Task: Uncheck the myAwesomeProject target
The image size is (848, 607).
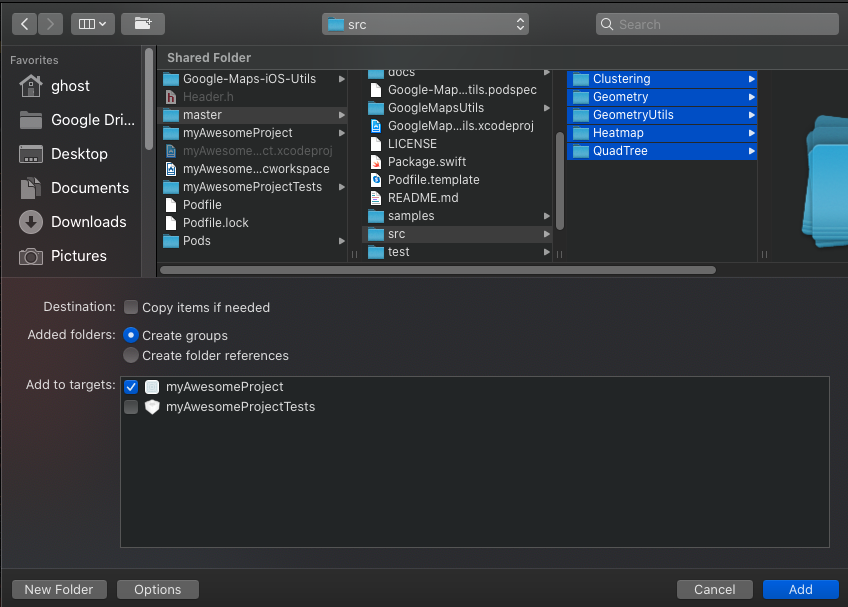Action: pyautogui.click(x=131, y=387)
